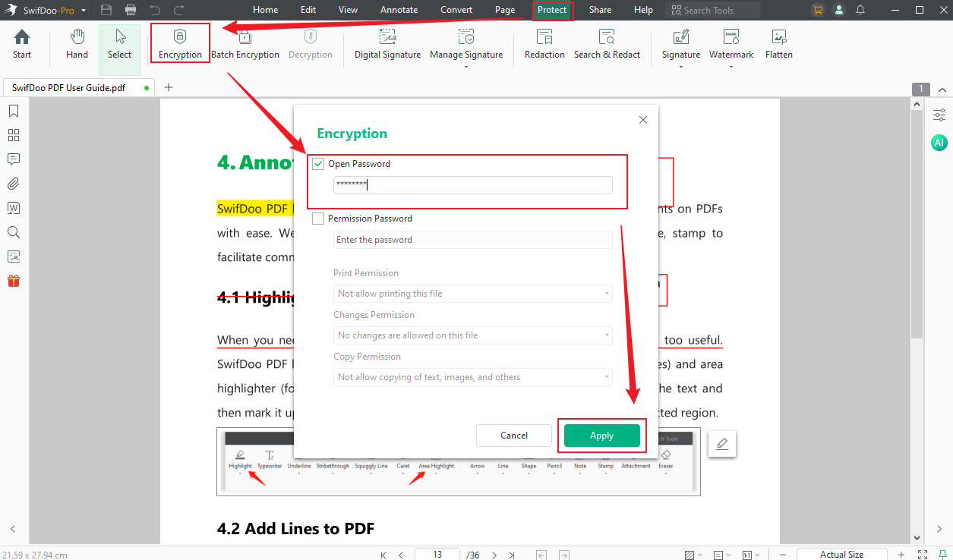Uncheck the Open Password checkbox
This screenshot has width=953, height=560.
(x=318, y=164)
